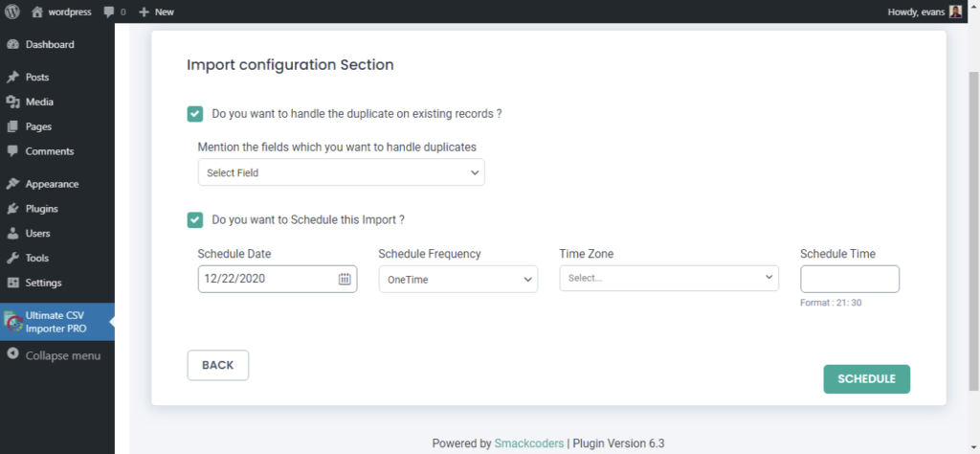Click the Import configuration Section heading
Image resolution: width=980 pixels, height=454 pixels.
[291, 64]
